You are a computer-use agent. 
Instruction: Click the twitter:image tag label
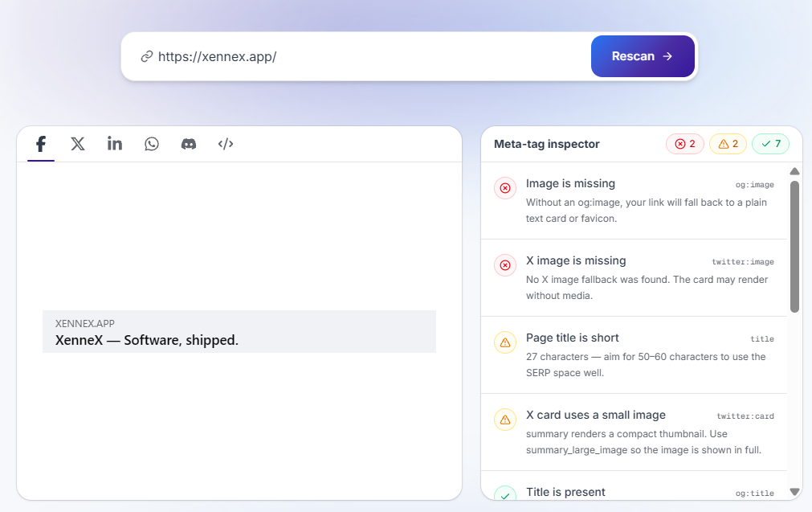point(743,262)
